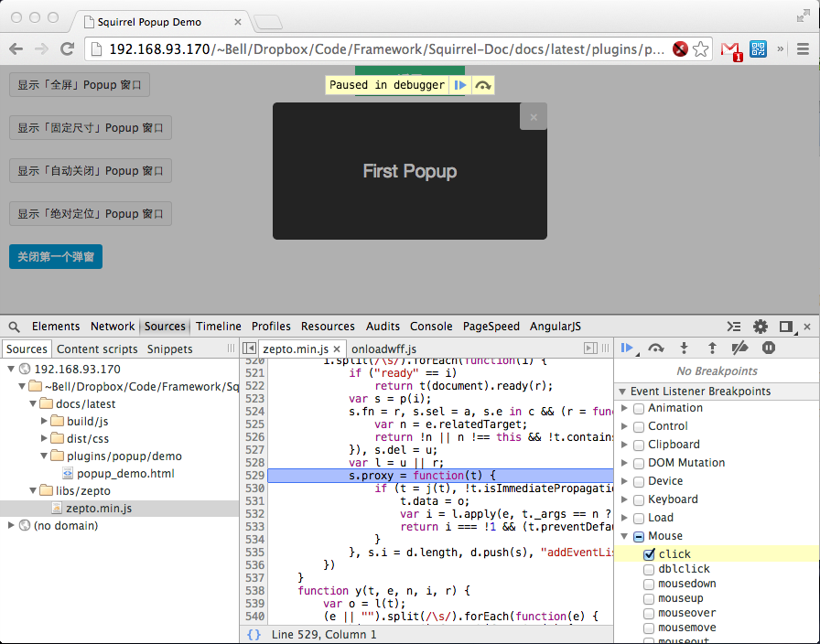Open the Console panel tab

coord(431,327)
